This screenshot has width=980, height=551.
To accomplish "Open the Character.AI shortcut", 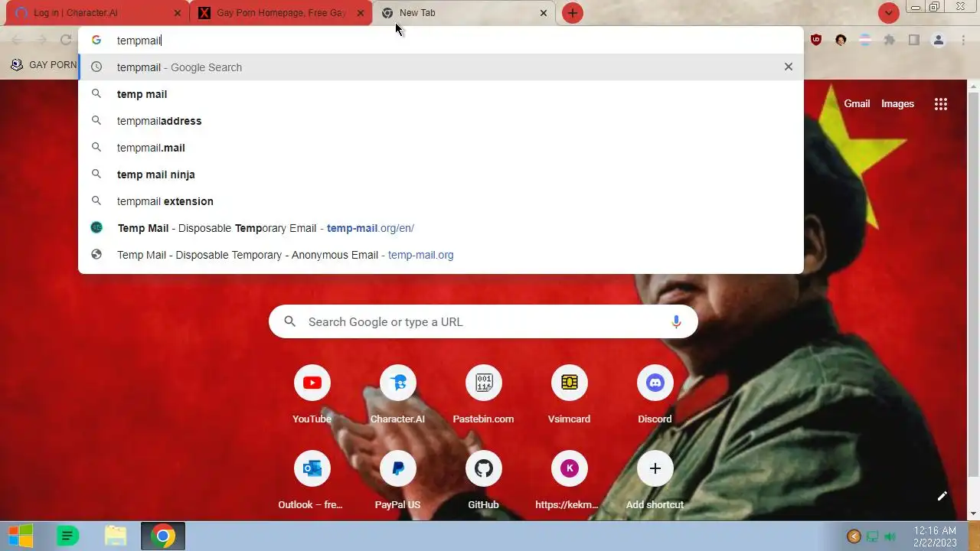I will 397,395.
